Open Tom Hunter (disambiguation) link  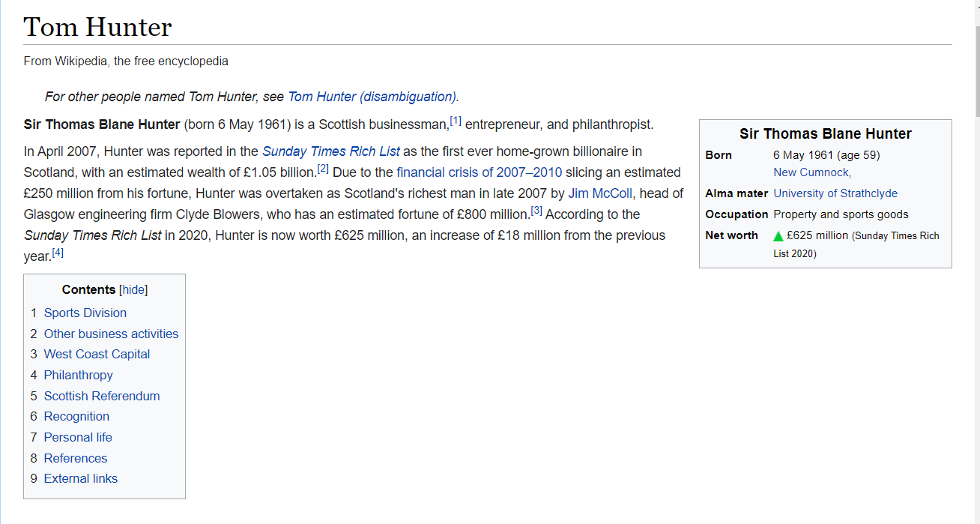point(372,97)
